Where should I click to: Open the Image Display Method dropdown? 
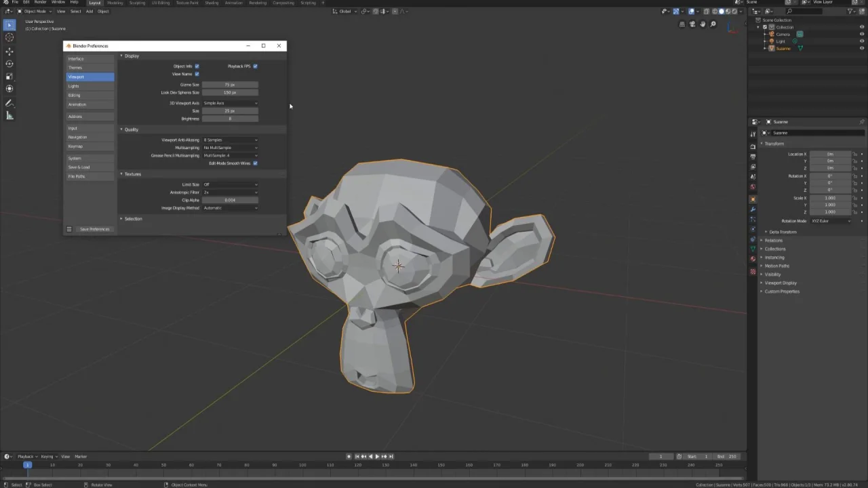pyautogui.click(x=230, y=208)
